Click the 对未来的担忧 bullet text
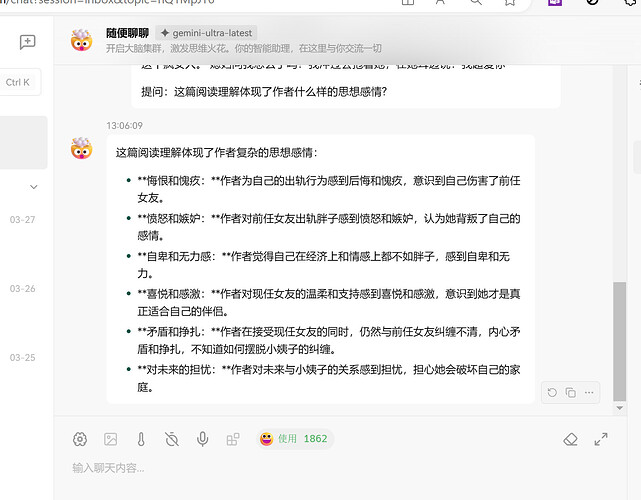This screenshot has height=500, width=641. tap(329, 378)
